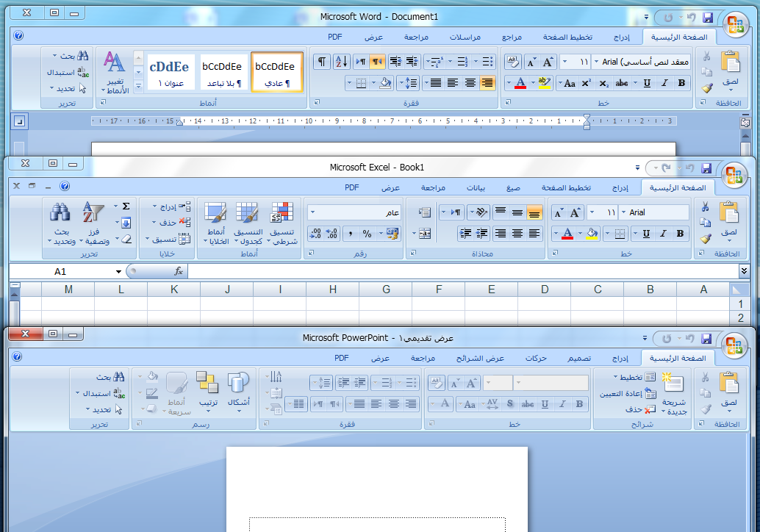Select the عادي style in Word
This screenshot has width=760, height=532.
click(276, 72)
